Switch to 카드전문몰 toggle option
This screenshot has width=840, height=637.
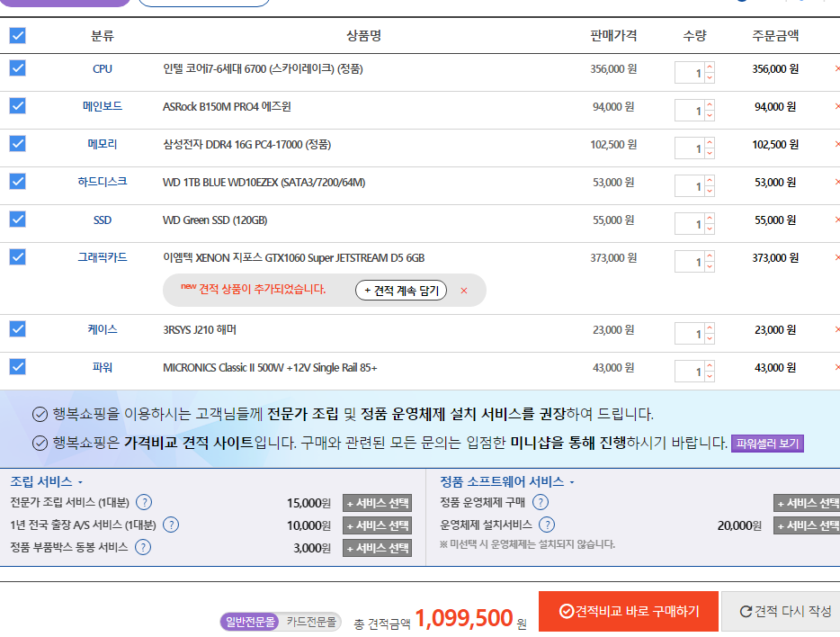[311, 622]
